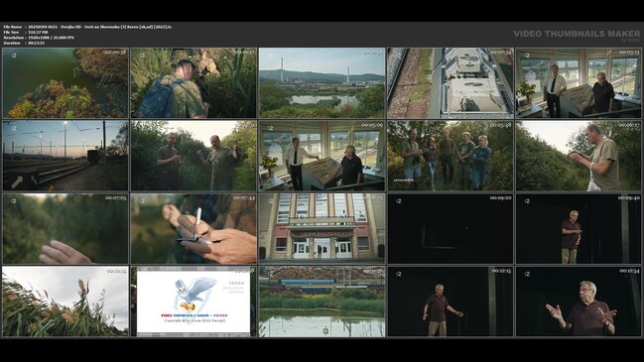Select the aerial rooftop and railway thumbnail
This screenshot has height=362, width=644.
451,83
